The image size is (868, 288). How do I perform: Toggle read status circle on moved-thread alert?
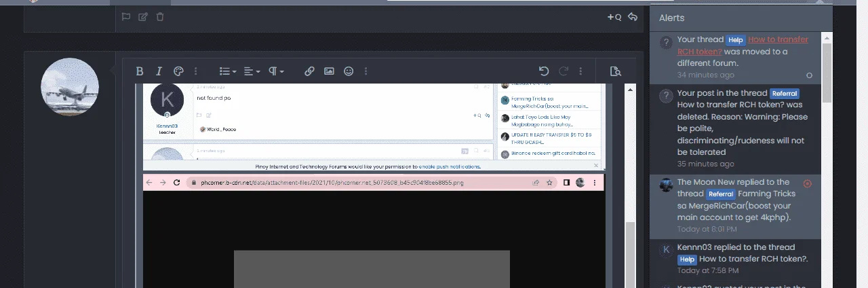tap(809, 75)
